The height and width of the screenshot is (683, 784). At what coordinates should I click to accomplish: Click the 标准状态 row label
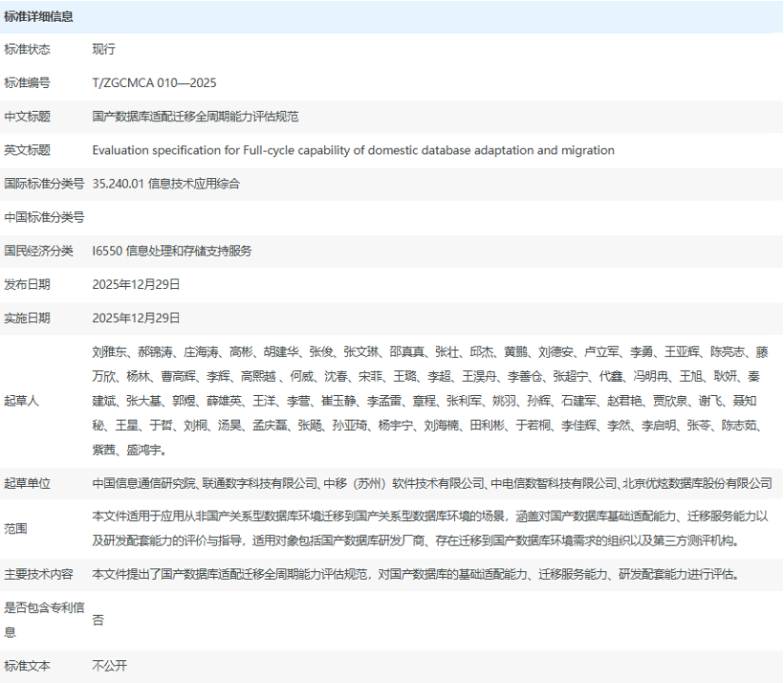[x=28, y=50]
